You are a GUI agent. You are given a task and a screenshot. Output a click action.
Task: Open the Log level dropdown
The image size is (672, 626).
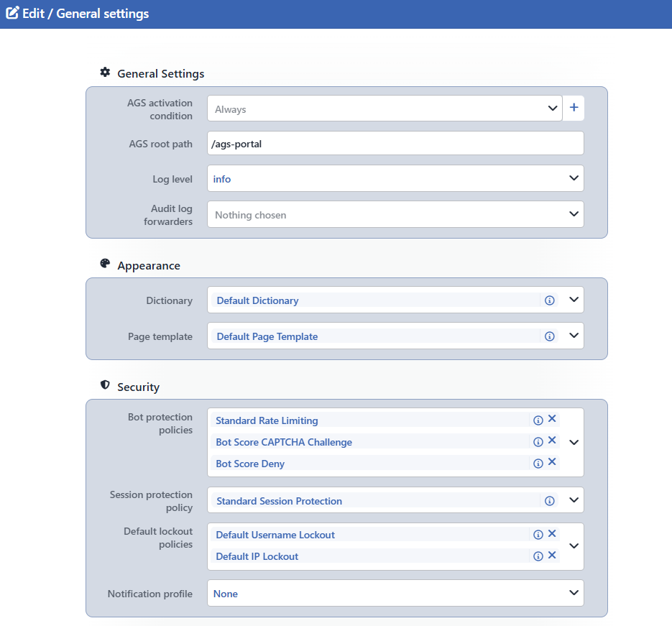pos(395,178)
